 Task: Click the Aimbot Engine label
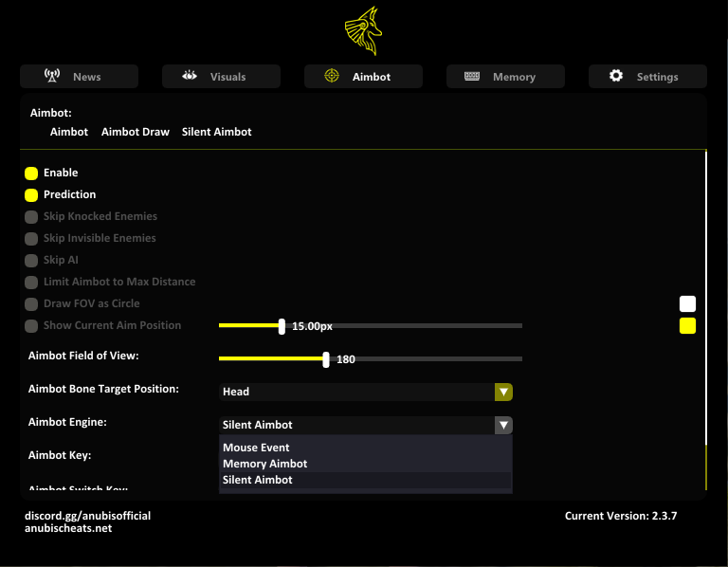point(67,422)
